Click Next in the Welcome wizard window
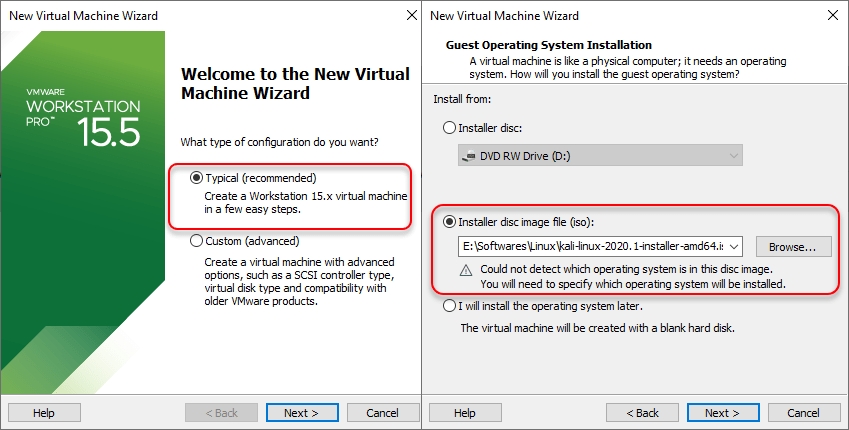849x430 pixels. (302, 413)
